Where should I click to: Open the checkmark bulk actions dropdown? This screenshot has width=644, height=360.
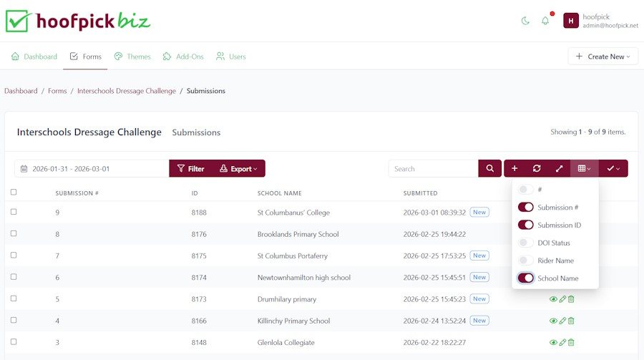point(613,168)
